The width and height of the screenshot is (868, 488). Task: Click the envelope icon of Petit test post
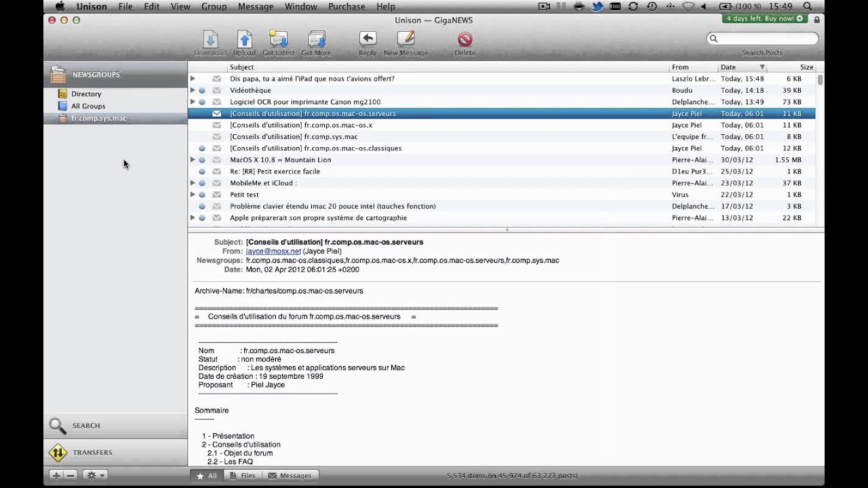[216, 195]
